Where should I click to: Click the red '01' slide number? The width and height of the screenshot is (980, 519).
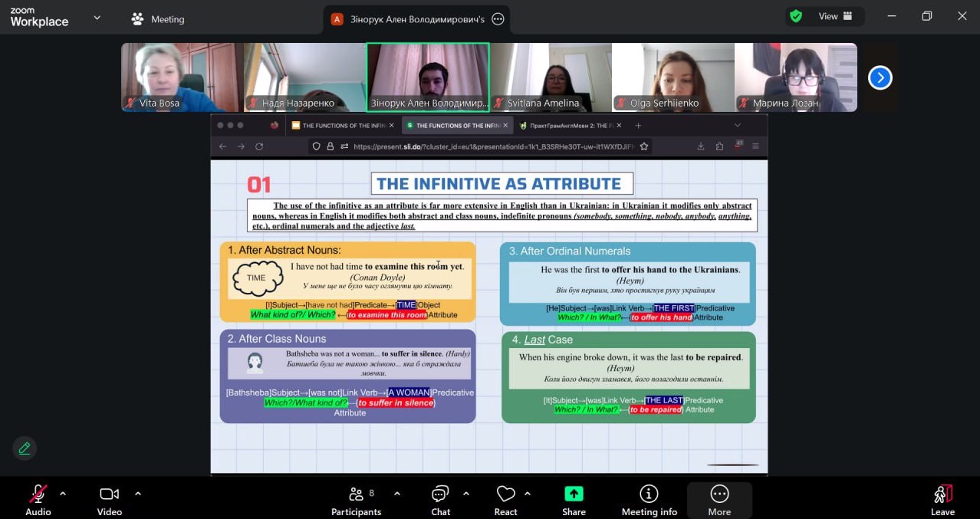click(x=259, y=184)
